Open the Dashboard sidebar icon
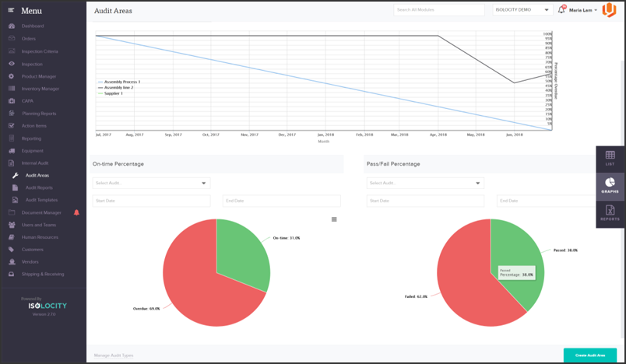This screenshot has height=364, width=626. click(x=12, y=26)
